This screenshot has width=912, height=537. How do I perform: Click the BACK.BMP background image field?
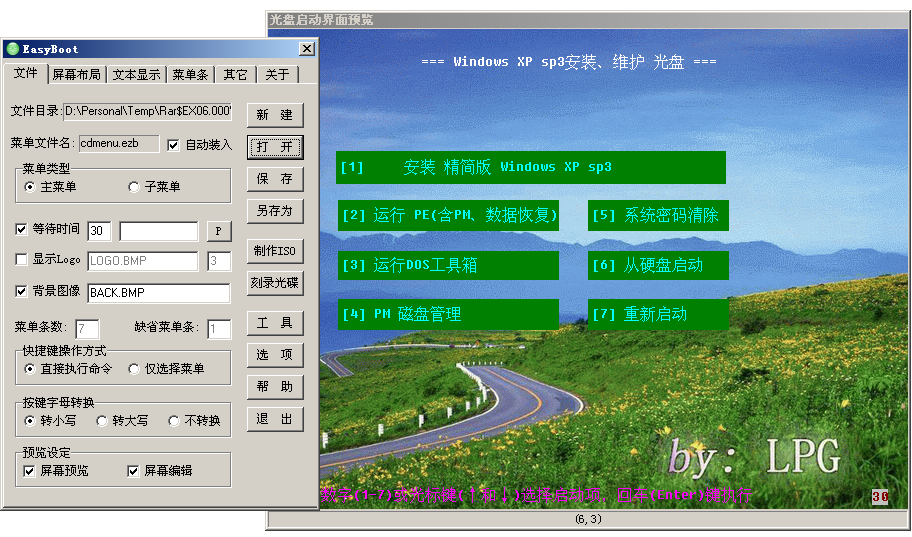(158, 293)
